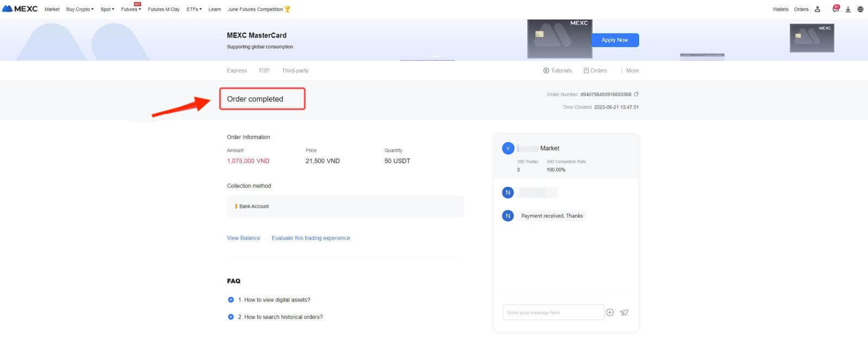Expand the More options menu
The height and width of the screenshot is (345, 868).
click(630, 71)
